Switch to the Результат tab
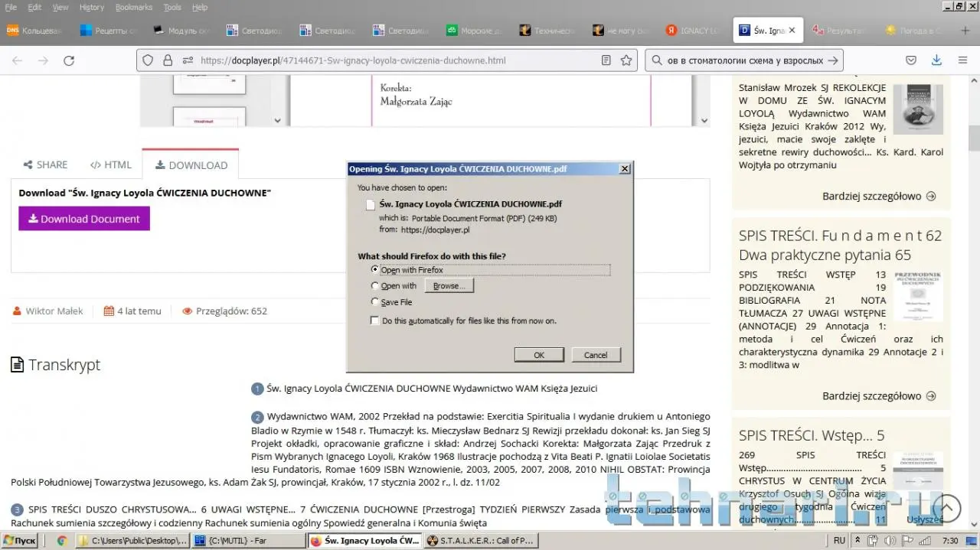The width and height of the screenshot is (980, 550). (840, 31)
